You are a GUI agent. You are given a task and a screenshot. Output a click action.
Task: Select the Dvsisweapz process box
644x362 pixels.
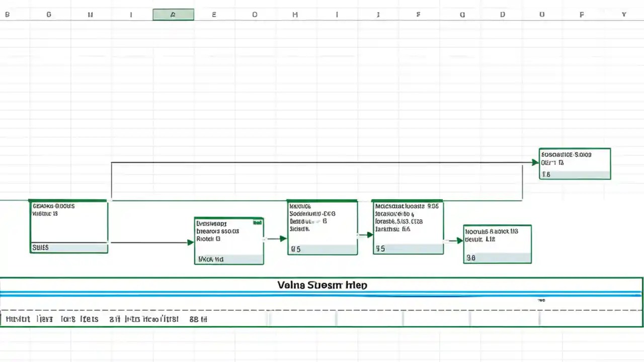coord(229,240)
